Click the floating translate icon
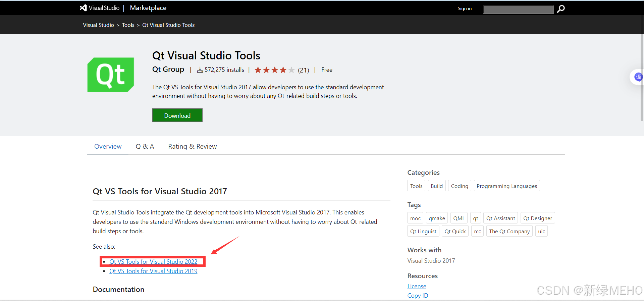Image resolution: width=644 pixels, height=301 pixels. [x=638, y=77]
